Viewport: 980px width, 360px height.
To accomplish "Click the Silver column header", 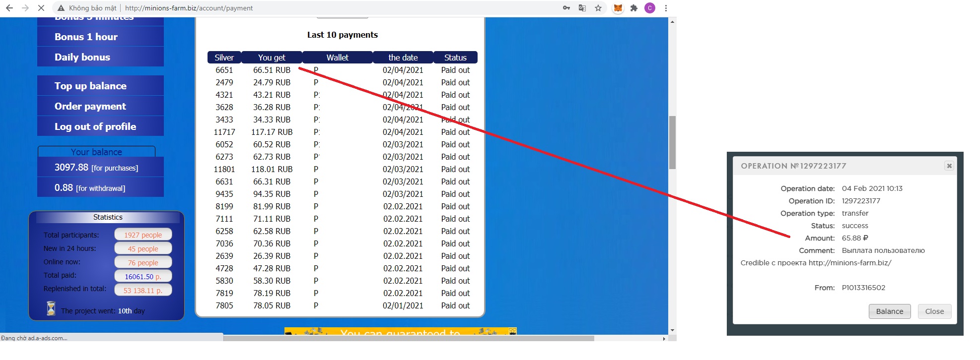I will [x=224, y=58].
